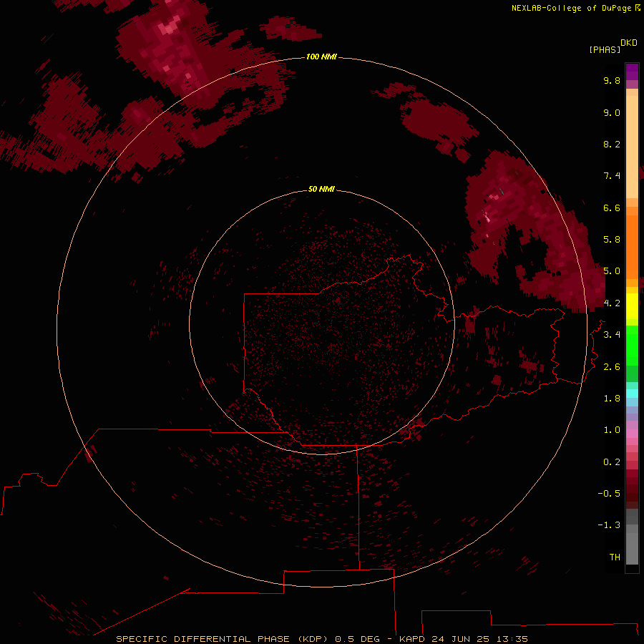Click the 1.8 value on color scale

(x=612, y=399)
